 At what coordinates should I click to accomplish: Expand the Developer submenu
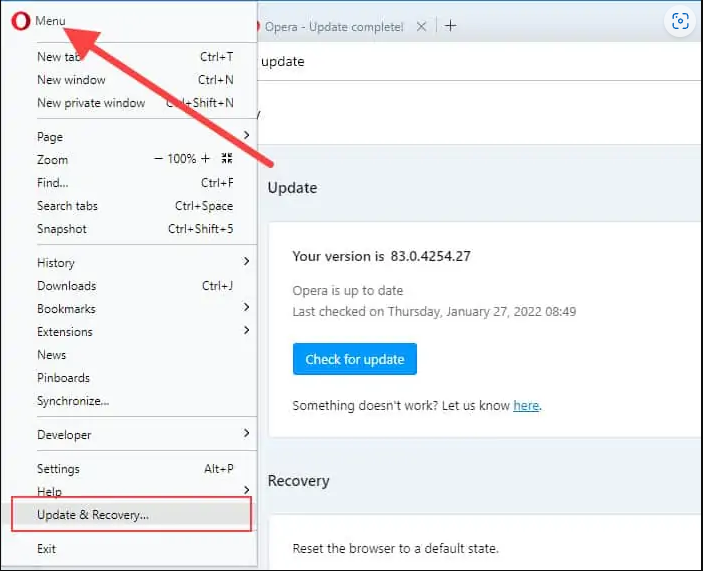pos(143,435)
